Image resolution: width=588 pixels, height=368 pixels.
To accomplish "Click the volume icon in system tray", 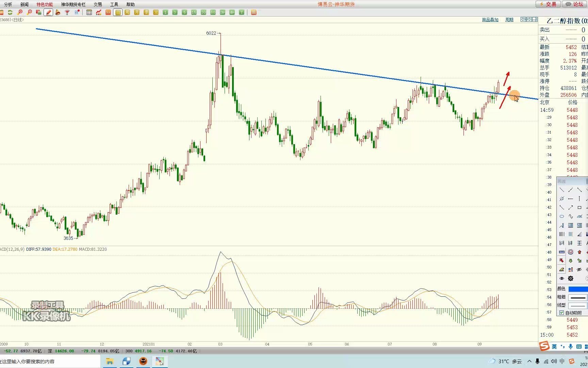I will click(554, 361).
